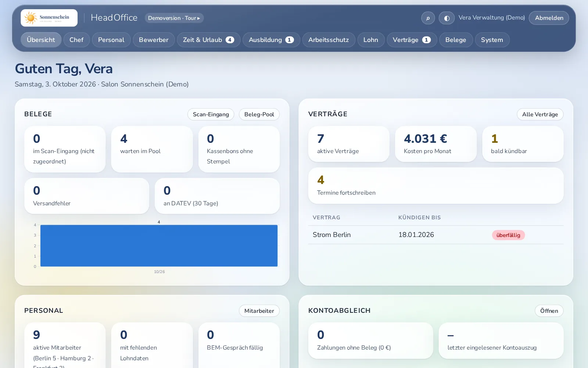Click Öffnen in Kontoabgleich panel

point(549,311)
